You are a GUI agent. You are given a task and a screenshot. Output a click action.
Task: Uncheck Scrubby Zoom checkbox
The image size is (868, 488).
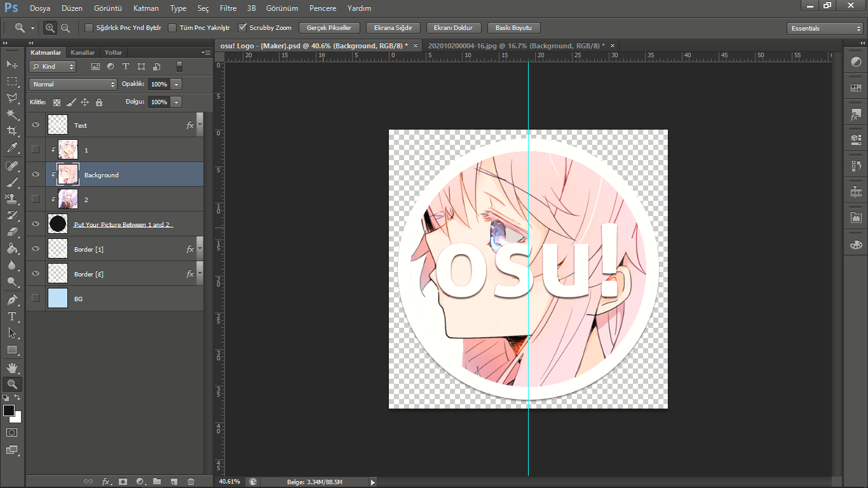click(243, 28)
